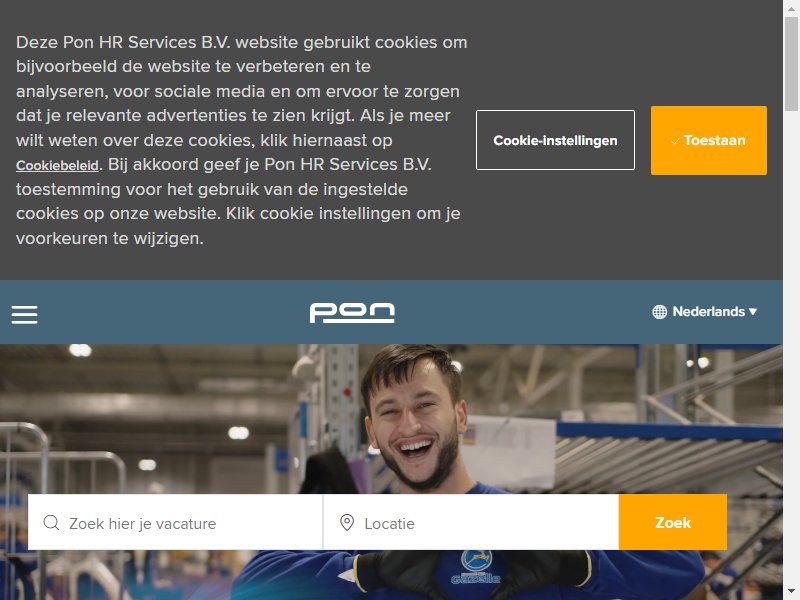Expand the Nederlands language dropdown

[x=704, y=312]
